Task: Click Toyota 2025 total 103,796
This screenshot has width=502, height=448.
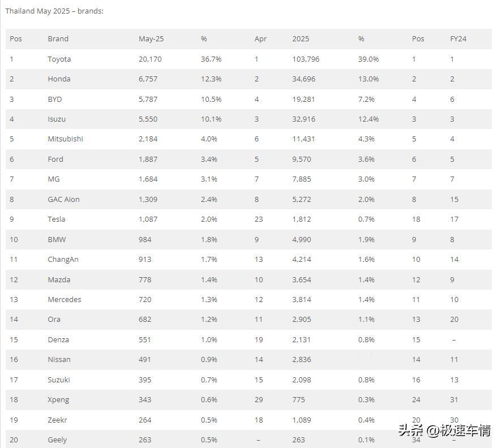Action: [306, 59]
